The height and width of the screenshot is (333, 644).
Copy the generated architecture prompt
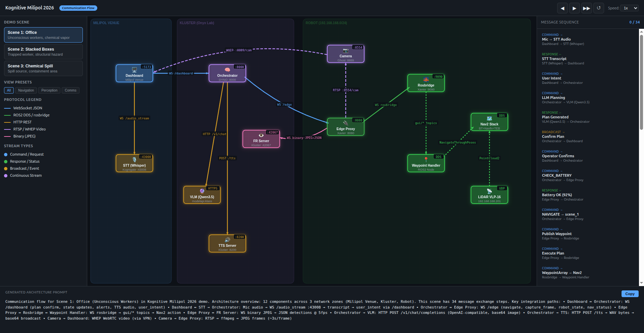[x=630, y=294]
